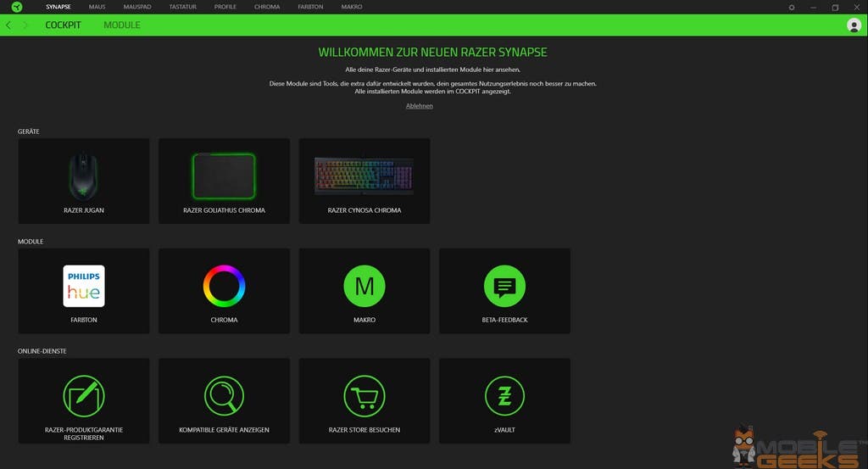Click the Razer Jugan label text
This screenshot has height=469, width=868.
tap(84, 210)
